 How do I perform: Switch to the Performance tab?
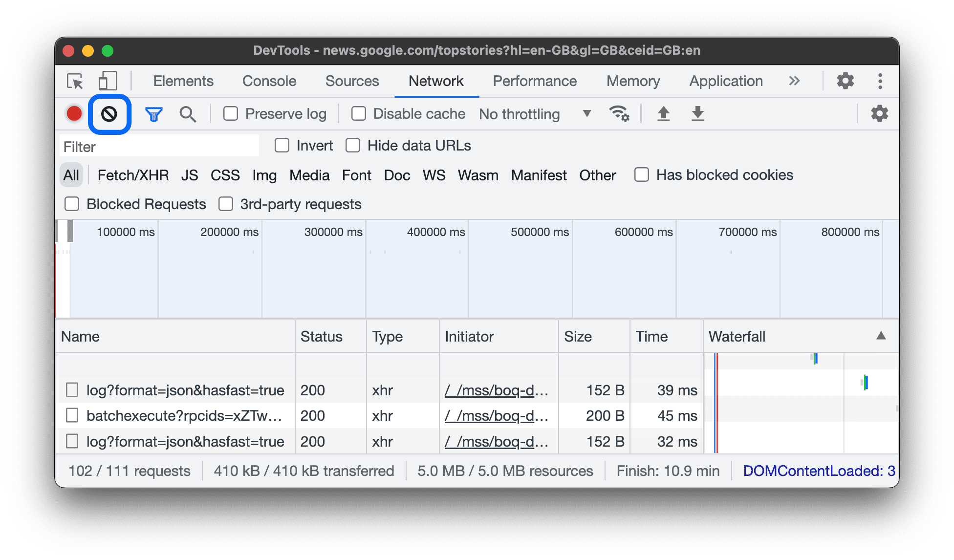coord(532,81)
